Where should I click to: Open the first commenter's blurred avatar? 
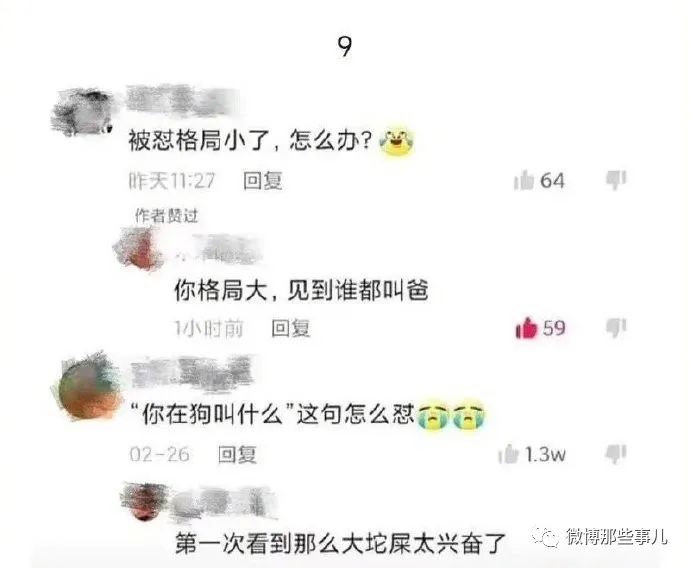point(82,112)
